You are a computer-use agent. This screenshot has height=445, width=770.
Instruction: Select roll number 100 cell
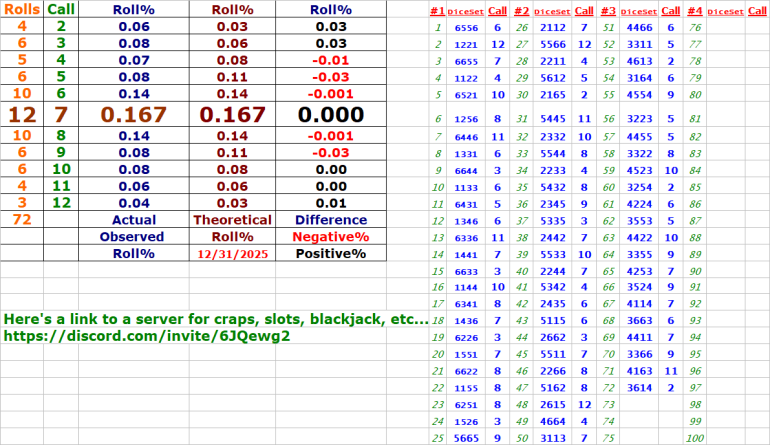coord(695,438)
